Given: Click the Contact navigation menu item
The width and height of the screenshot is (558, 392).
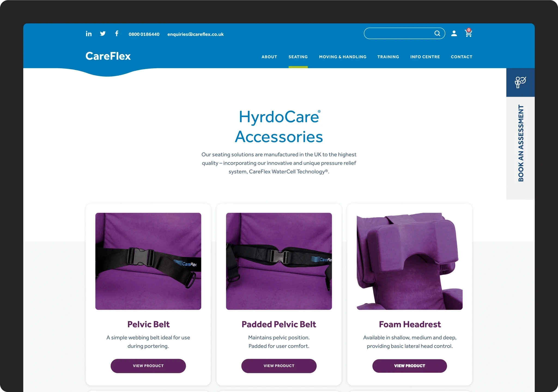Looking at the screenshot, I should tap(461, 56).
